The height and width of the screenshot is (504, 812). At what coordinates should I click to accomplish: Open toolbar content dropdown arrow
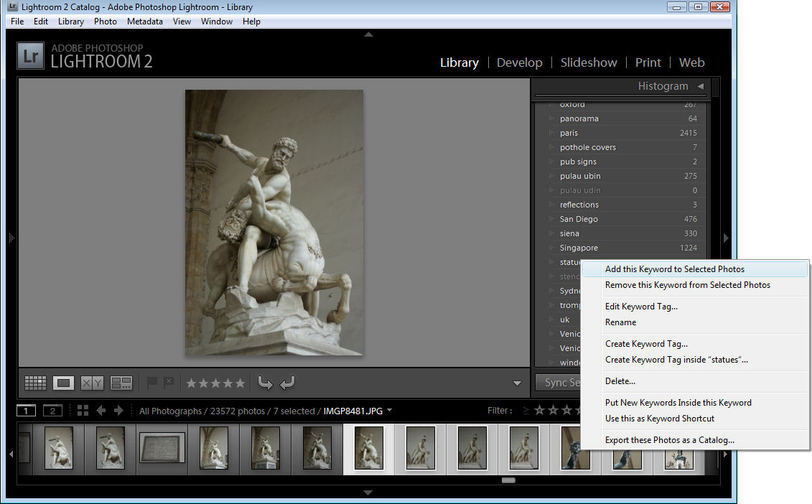click(517, 383)
